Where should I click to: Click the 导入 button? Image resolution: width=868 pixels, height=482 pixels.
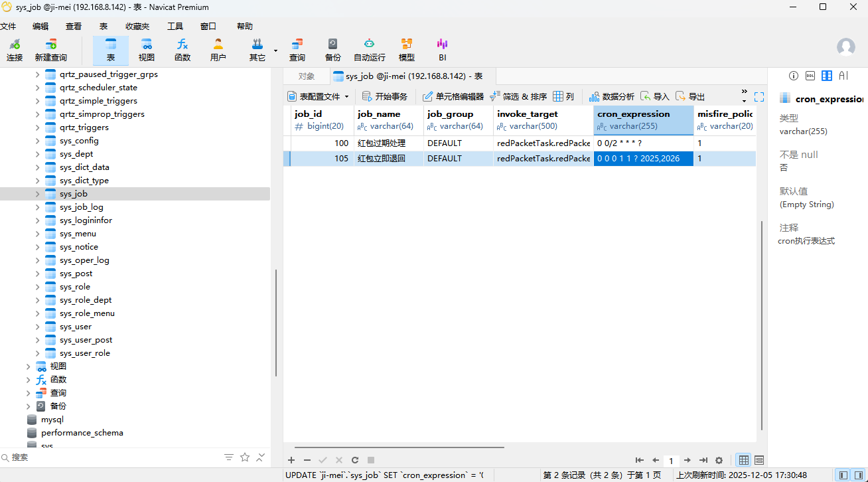point(655,96)
